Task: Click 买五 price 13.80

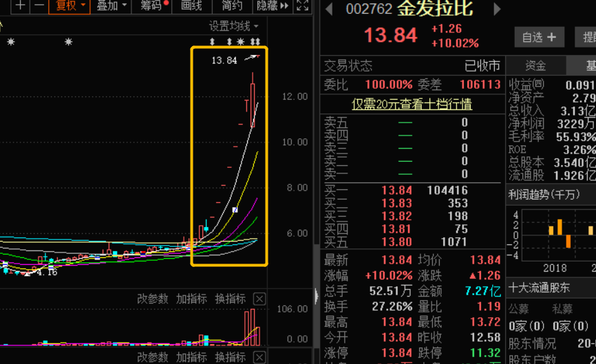Action: coord(397,242)
